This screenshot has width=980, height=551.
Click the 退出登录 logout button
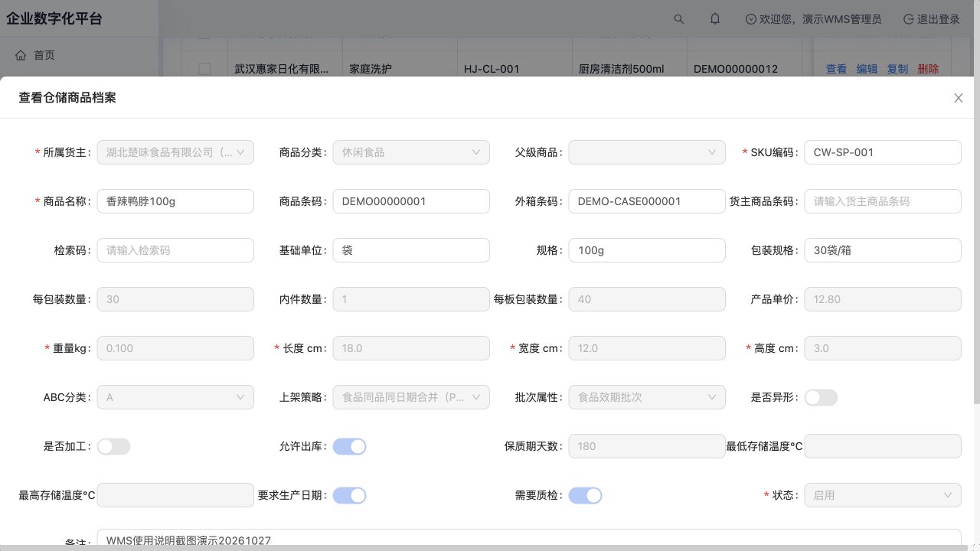[x=931, y=19]
